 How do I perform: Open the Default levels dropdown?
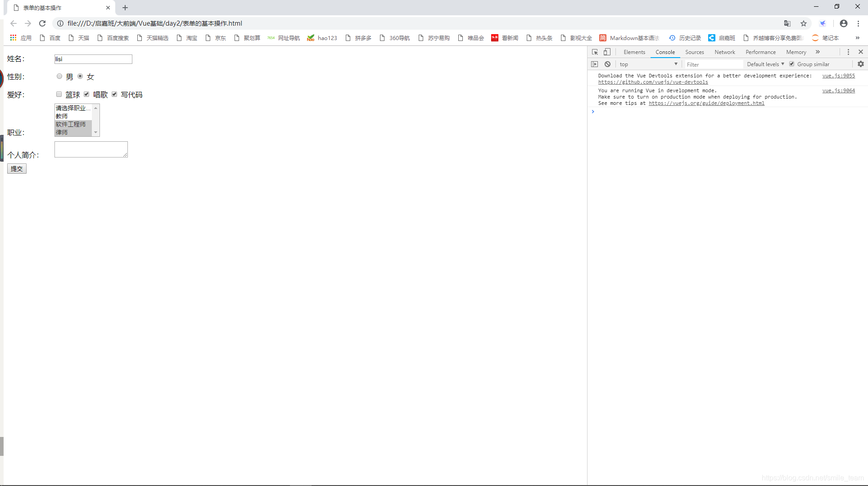[765, 64]
